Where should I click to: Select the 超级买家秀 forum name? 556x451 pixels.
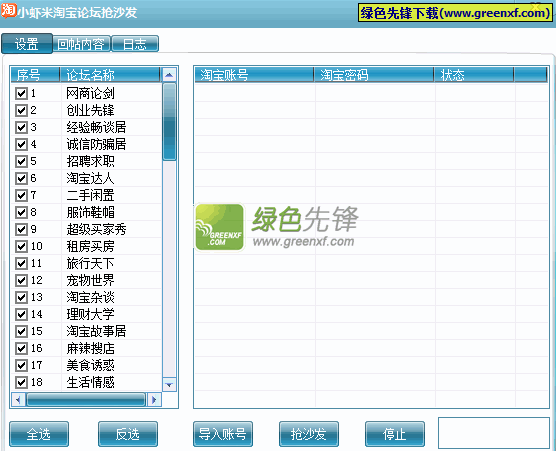coord(96,230)
